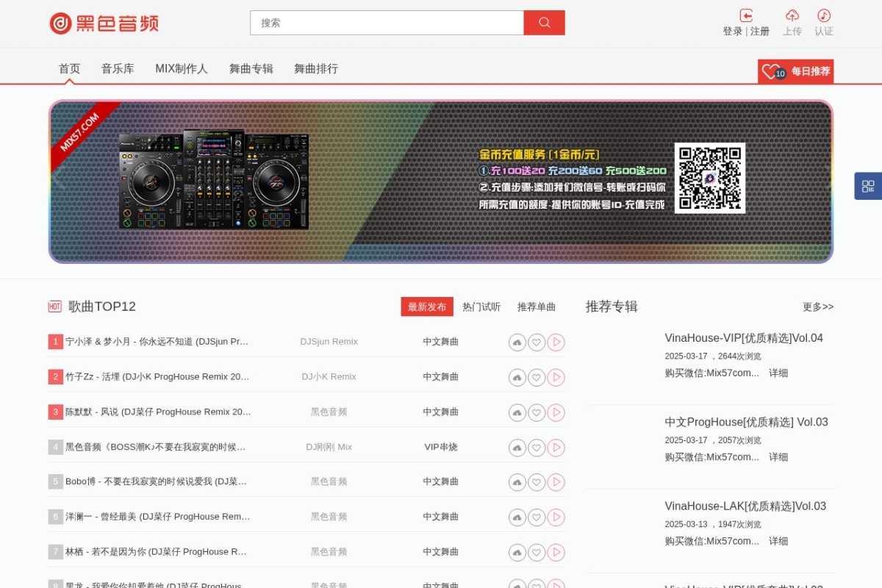Open album VinaHouse-LAK[优质精选]Vol.03

pos(745,506)
